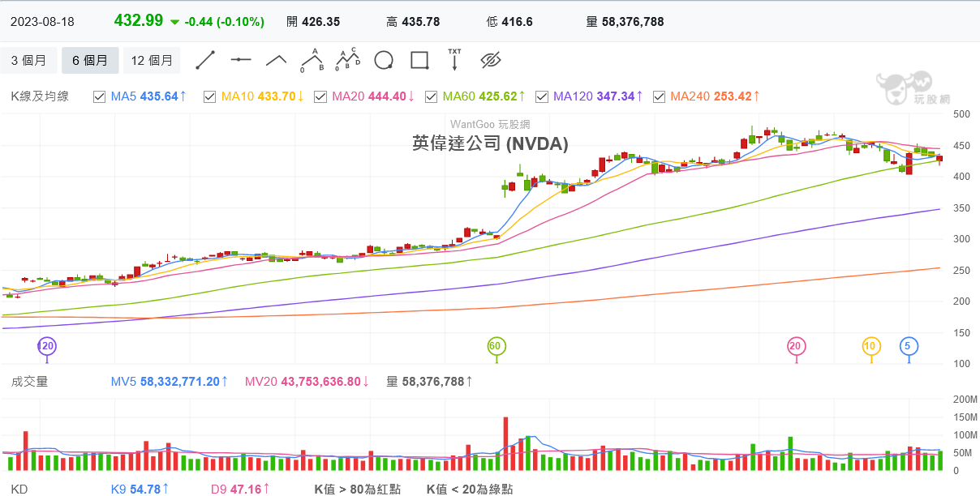Select the ABC wave pattern tool

[312, 60]
